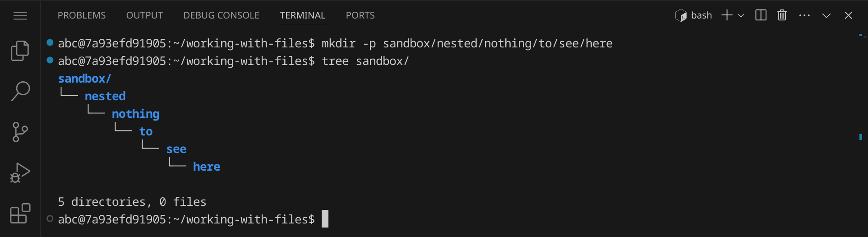Open the Search view icon
This screenshot has width=868, height=237.
pos(20,91)
